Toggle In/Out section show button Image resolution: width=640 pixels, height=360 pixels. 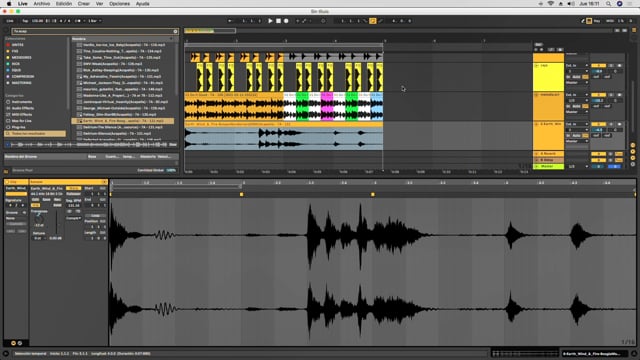[x=633, y=145]
